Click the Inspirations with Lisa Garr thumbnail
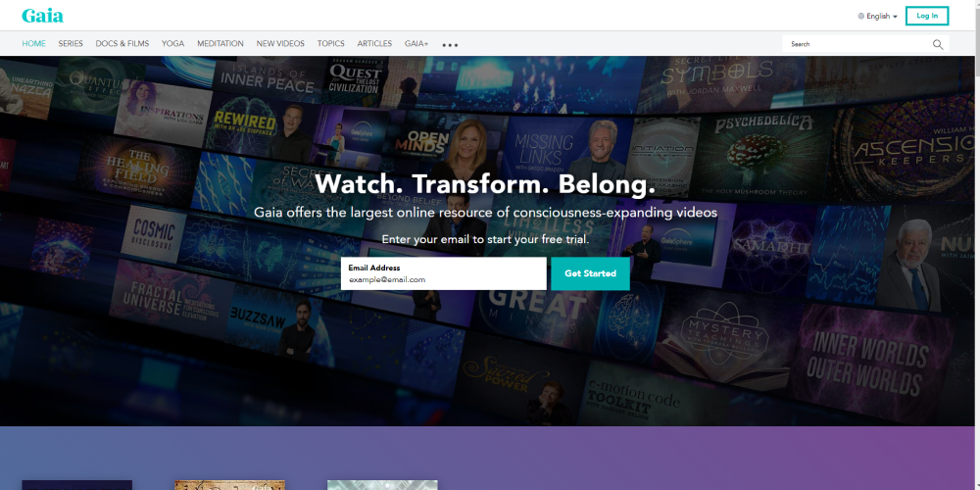This screenshot has height=490, width=980. [162, 113]
